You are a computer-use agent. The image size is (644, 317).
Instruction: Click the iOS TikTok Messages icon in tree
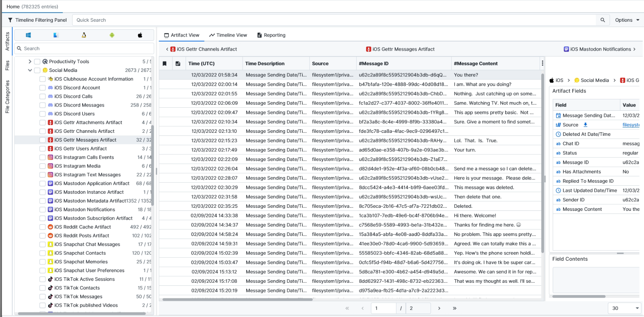(x=50, y=296)
